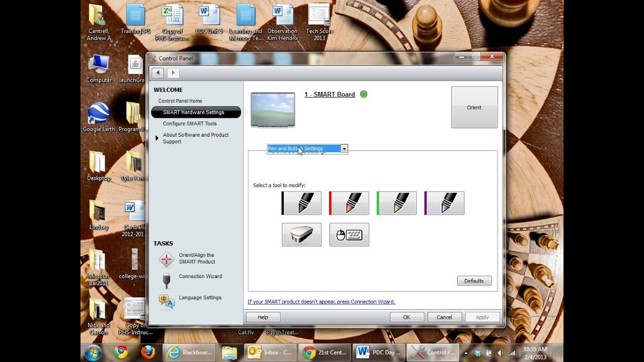Click the Cancel button
Image resolution: width=644 pixels, height=362 pixels.
(444, 317)
